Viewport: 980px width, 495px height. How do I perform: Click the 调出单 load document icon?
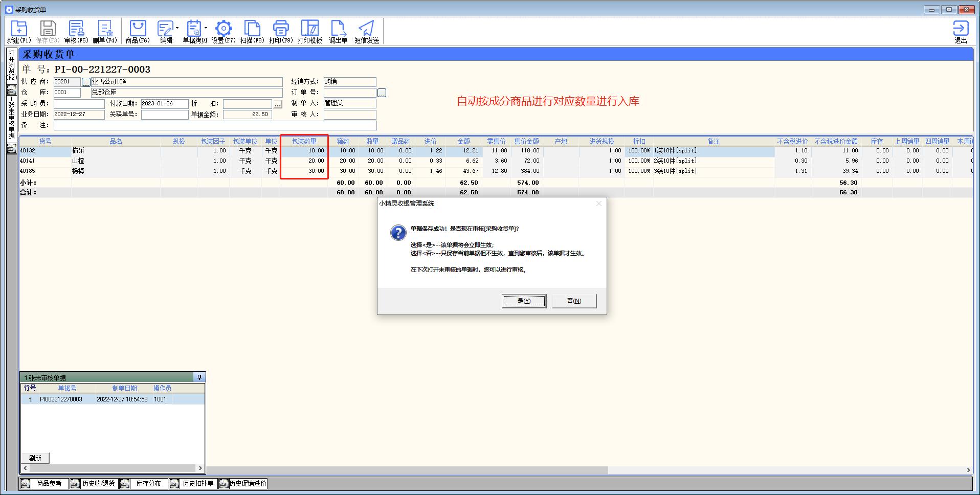pyautogui.click(x=338, y=32)
